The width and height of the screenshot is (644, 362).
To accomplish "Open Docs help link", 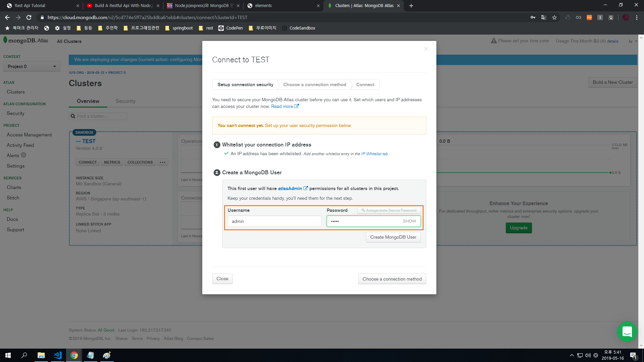I will 12,219.
